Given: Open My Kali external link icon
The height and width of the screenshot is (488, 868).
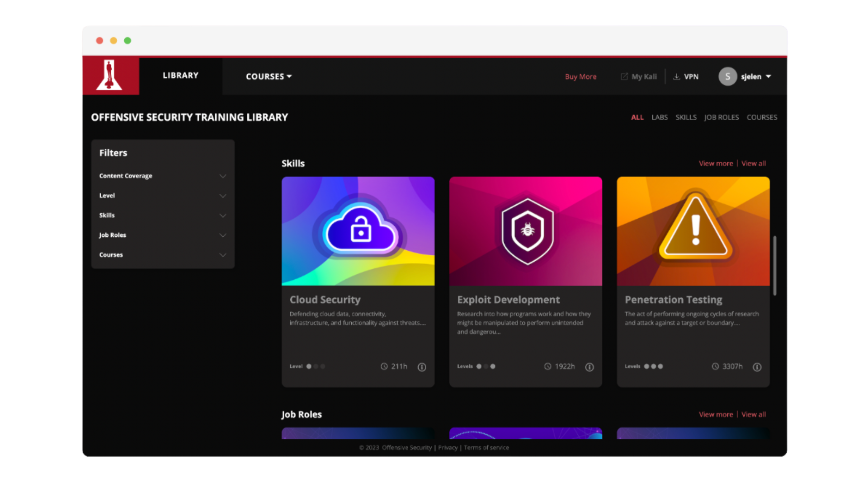Looking at the screenshot, I should coord(624,76).
